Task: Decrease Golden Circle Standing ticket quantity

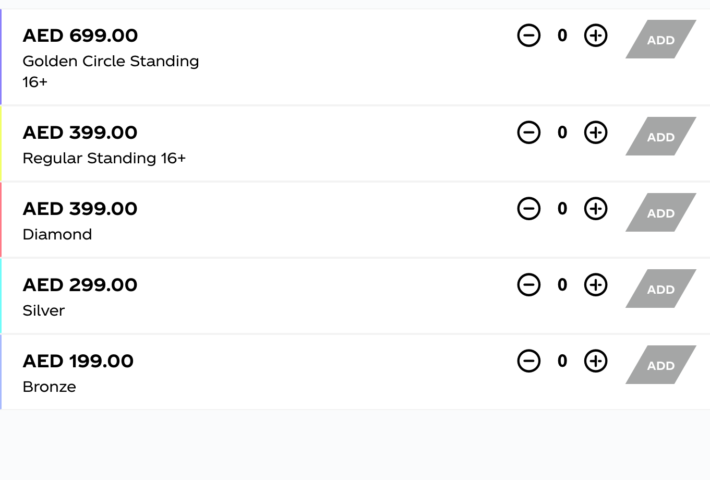Action: [x=528, y=35]
